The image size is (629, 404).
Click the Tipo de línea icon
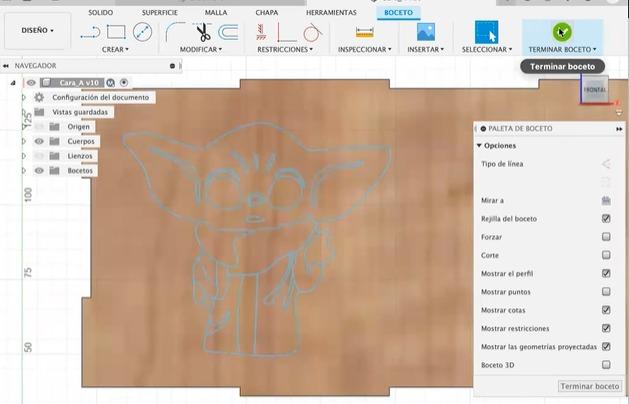tap(606, 164)
